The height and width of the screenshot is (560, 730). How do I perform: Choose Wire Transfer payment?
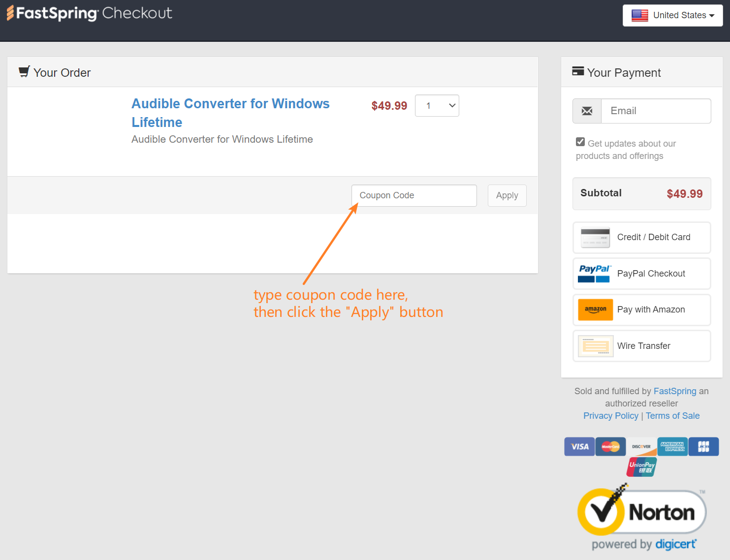tap(641, 346)
